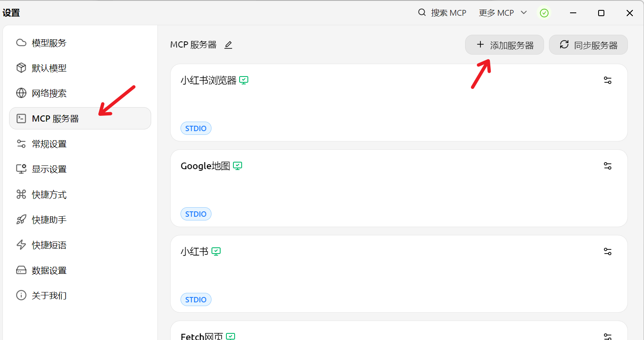644x340 pixels.
Task: Open 常规设置 in the sidebar
Action: (80, 144)
